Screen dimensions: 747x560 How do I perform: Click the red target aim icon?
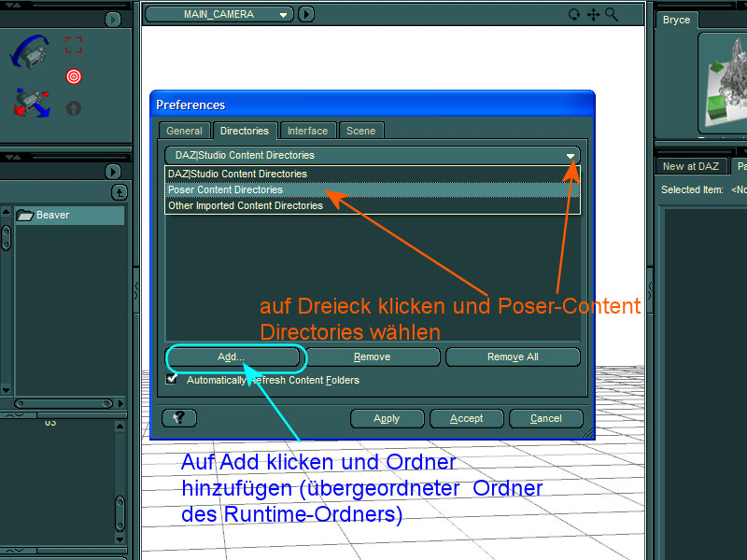click(74, 77)
